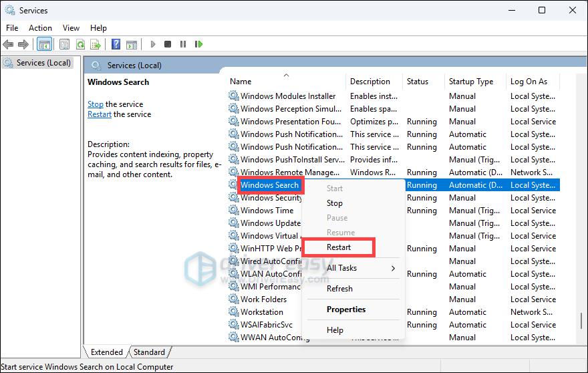This screenshot has height=373, width=588.
Task: Open the Help menu in the menu bar
Action: (x=98, y=28)
